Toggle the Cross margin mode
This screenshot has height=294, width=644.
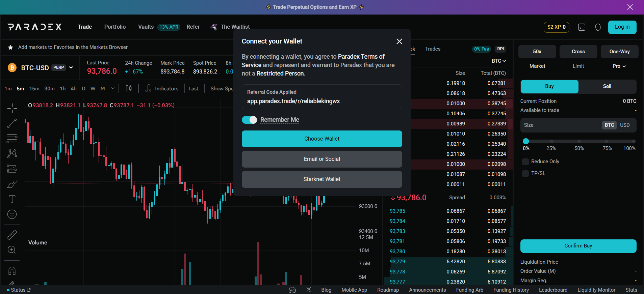[578, 52]
